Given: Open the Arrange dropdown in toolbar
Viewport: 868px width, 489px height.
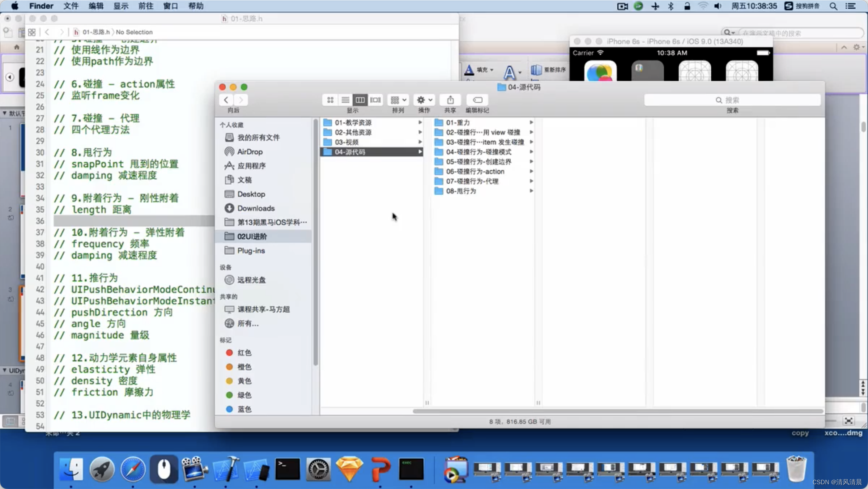Looking at the screenshot, I should click(398, 100).
